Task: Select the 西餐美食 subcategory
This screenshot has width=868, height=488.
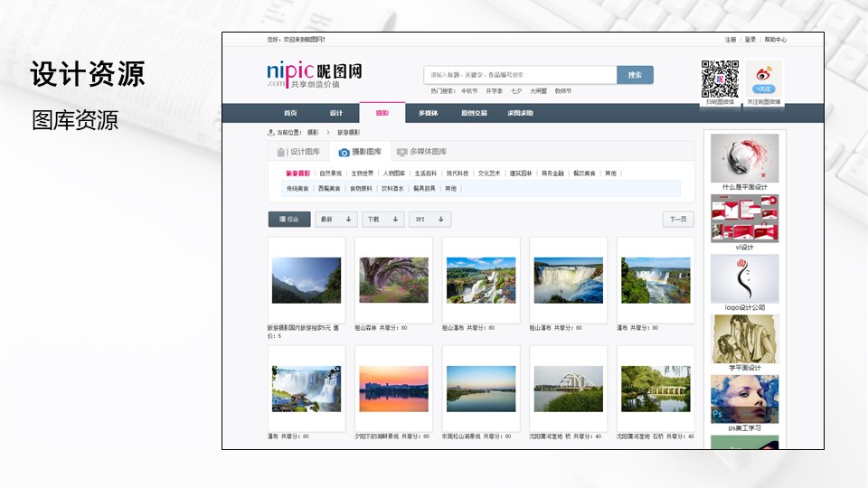Action: click(329, 189)
